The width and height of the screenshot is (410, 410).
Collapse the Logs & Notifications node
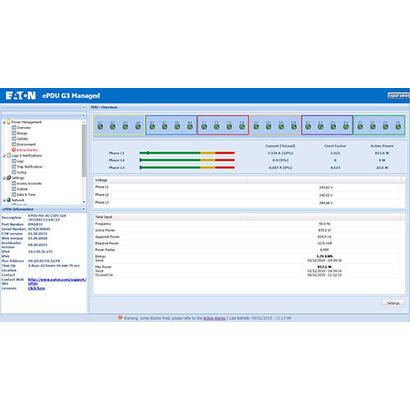pos(4,156)
